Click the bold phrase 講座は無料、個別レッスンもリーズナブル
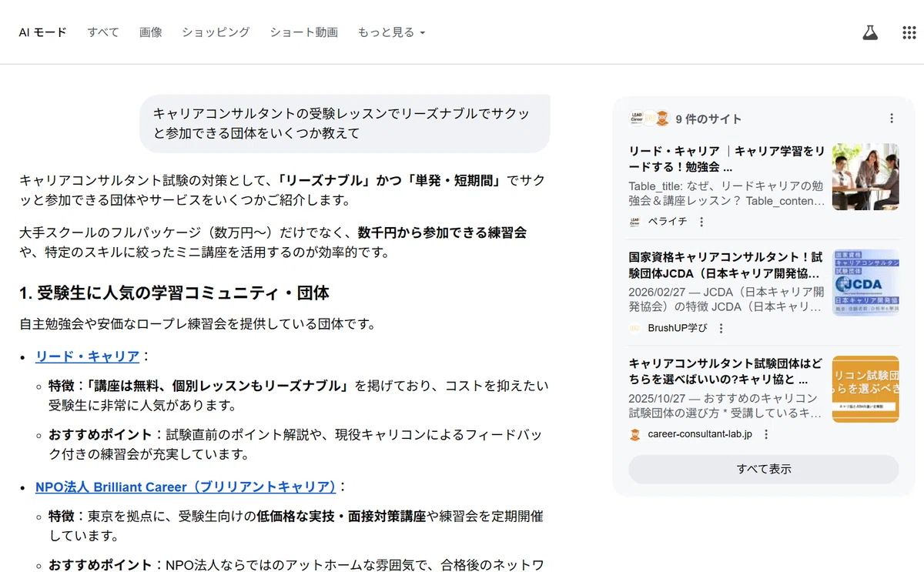 click(x=220, y=385)
